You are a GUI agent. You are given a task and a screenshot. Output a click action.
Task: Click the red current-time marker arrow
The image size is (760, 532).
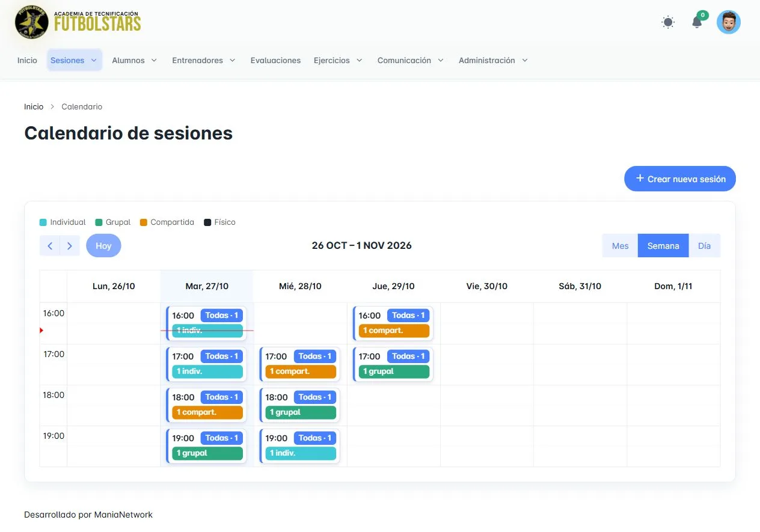click(41, 330)
